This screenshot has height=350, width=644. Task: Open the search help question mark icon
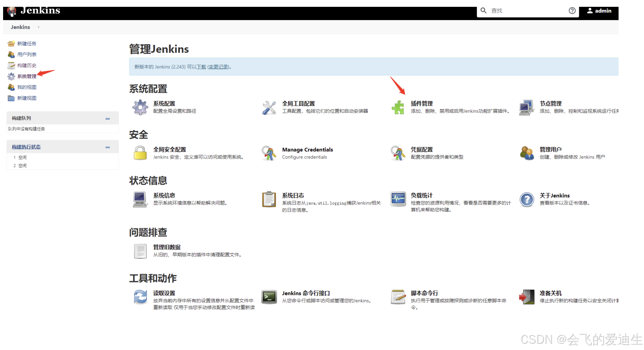pos(572,11)
